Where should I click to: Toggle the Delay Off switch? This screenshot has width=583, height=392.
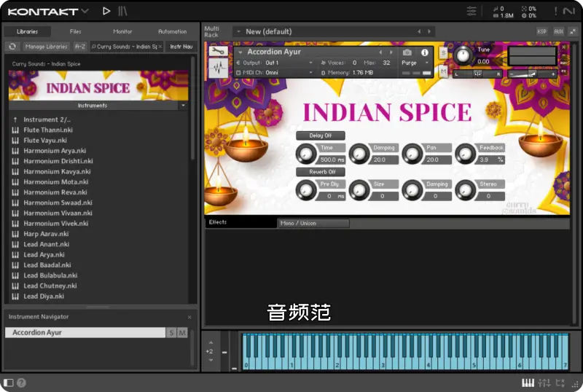point(321,136)
